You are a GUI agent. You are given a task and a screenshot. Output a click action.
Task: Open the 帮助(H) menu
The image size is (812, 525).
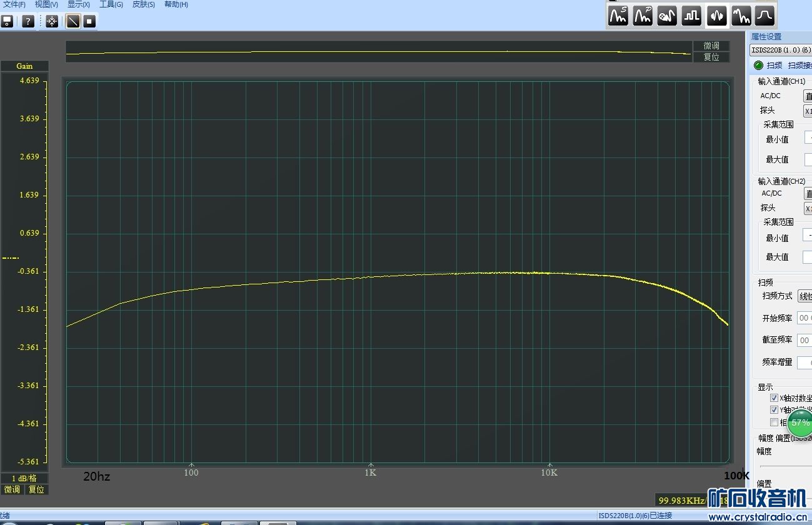176,4
